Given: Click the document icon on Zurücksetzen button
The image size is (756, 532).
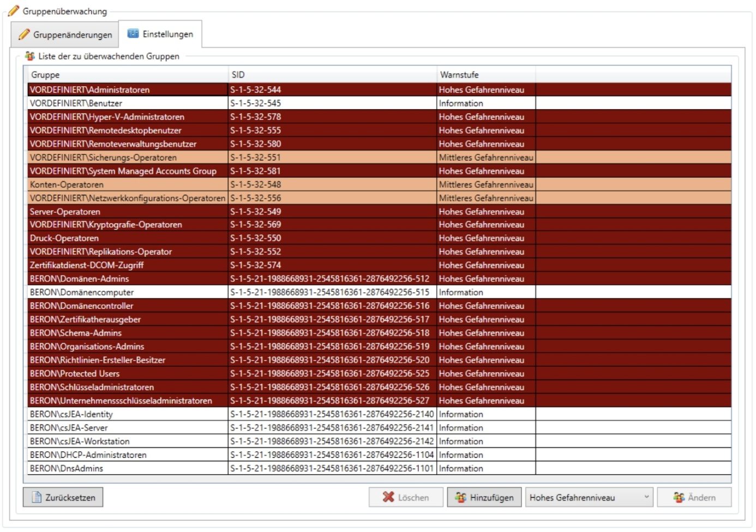Looking at the screenshot, I should [37, 497].
